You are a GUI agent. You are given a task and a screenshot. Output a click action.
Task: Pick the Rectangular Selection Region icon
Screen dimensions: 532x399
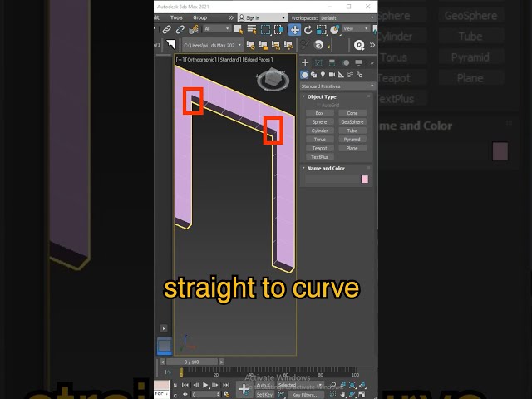[265, 30]
